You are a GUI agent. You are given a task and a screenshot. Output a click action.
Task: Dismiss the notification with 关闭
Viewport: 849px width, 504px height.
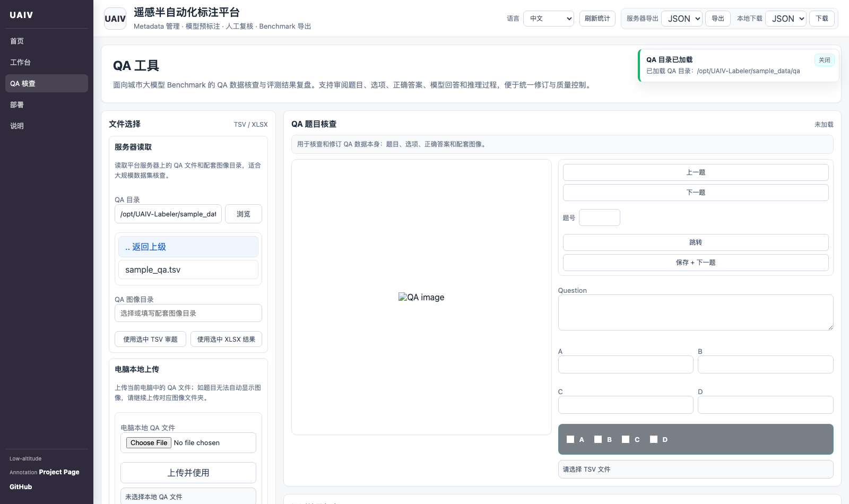tap(825, 60)
